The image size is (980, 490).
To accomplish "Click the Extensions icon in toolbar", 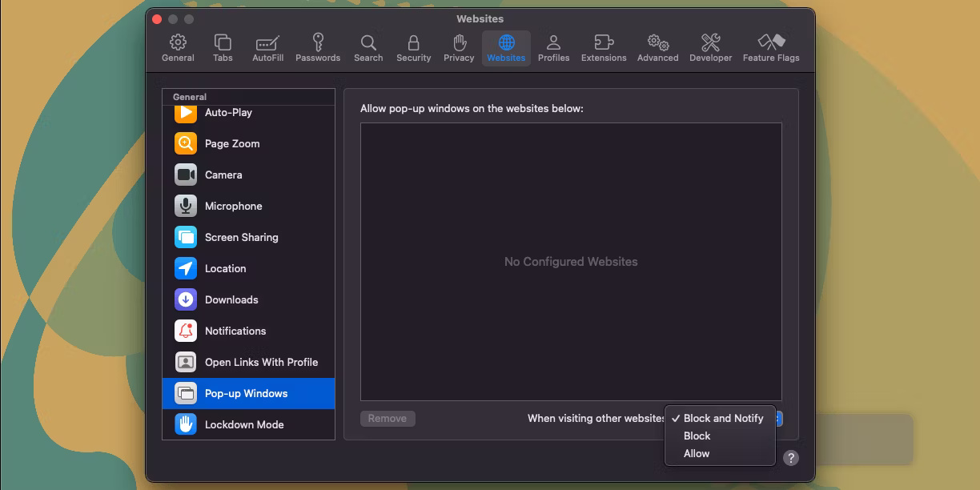I will 604,46.
